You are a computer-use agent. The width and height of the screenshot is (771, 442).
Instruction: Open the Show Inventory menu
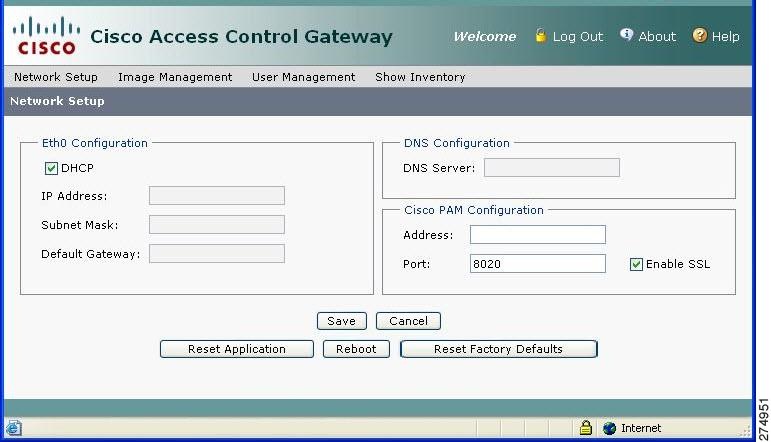tap(420, 77)
